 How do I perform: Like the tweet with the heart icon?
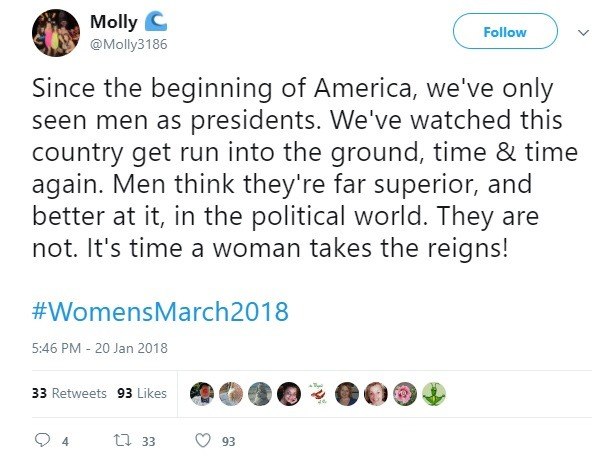(x=203, y=440)
